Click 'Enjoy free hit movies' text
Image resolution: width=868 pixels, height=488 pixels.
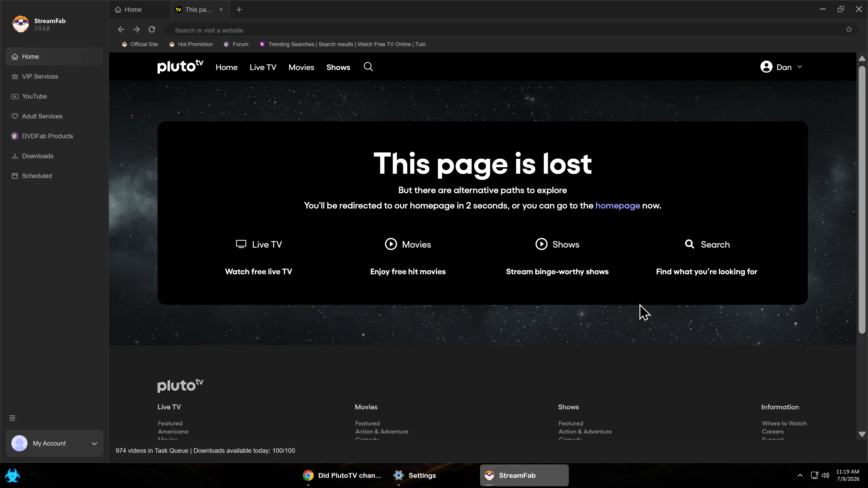click(x=408, y=271)
